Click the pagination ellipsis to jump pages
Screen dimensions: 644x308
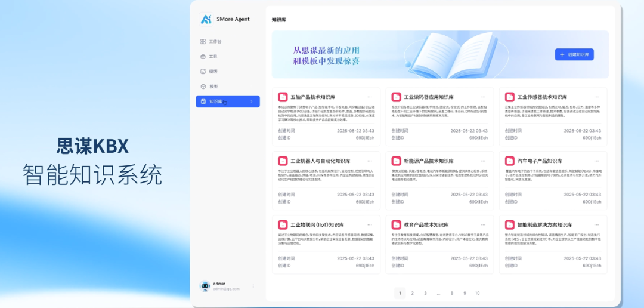pos(439,293)
